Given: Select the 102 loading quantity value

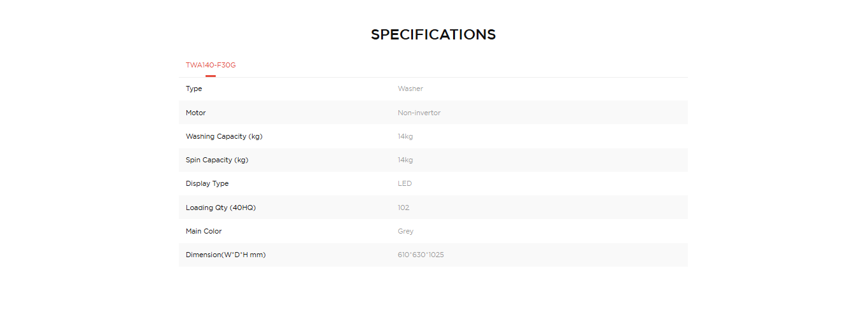Looking at the screenshot, I should coord(403,208).
